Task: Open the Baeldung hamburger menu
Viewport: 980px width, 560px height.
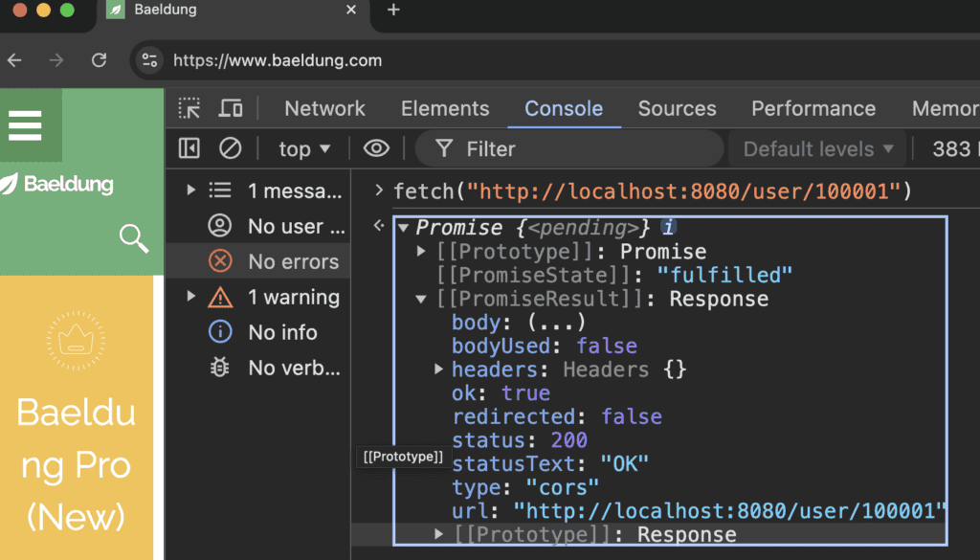Action: click(x=25, y=125)
